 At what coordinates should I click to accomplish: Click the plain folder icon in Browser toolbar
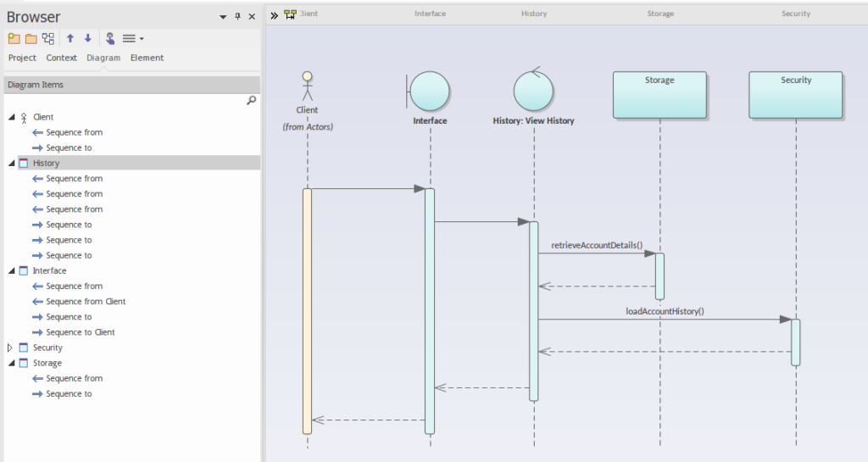[31, 38]
